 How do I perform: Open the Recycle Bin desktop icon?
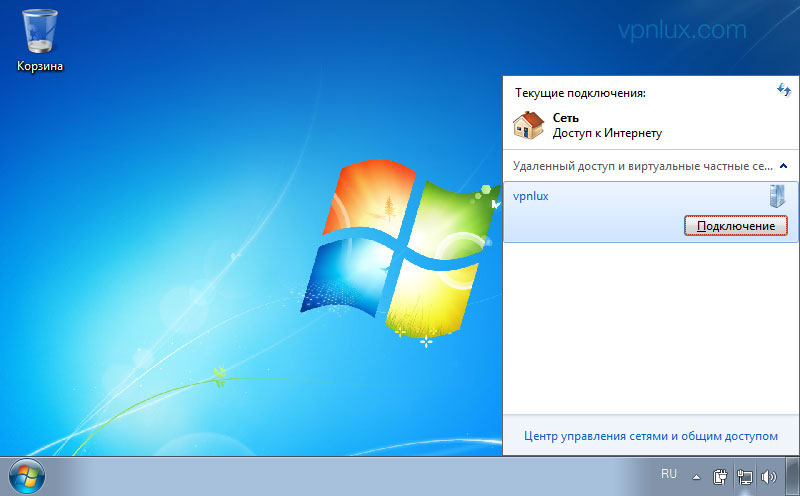(40, 41)
